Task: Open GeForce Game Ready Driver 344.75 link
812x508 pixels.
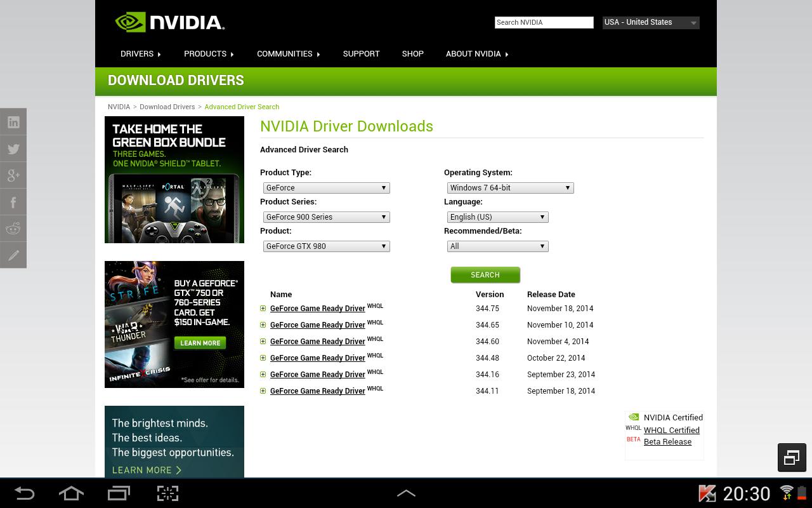Action: coord(318,309)
